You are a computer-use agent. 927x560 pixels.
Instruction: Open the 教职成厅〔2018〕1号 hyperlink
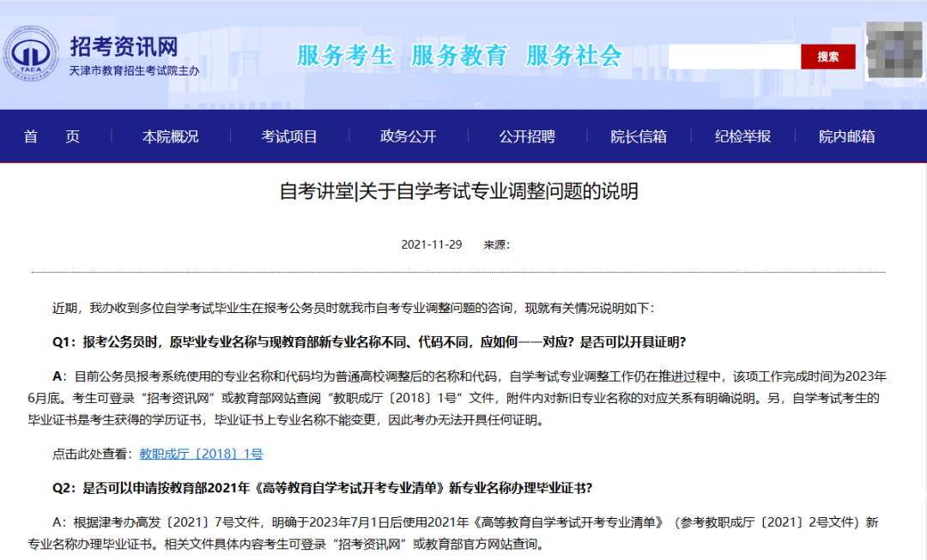(x=201, y=454)
